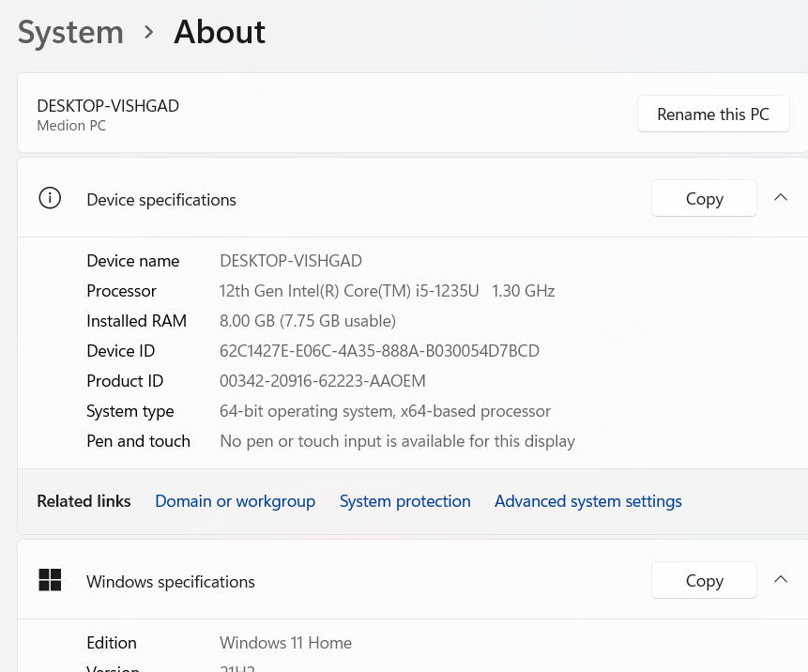Select the 8.00 GB (7.75 GB usable) value

point(308,321)
